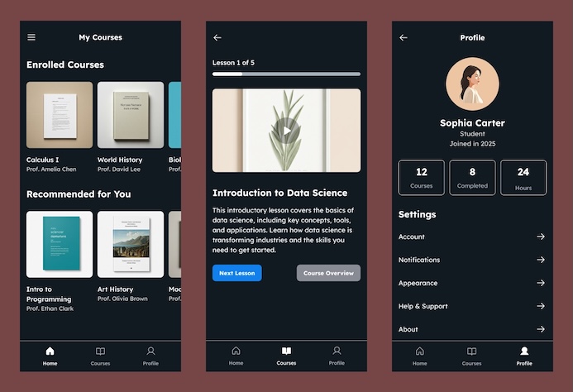Tap Profile icon in My Courses screen nav

point(150,351)
